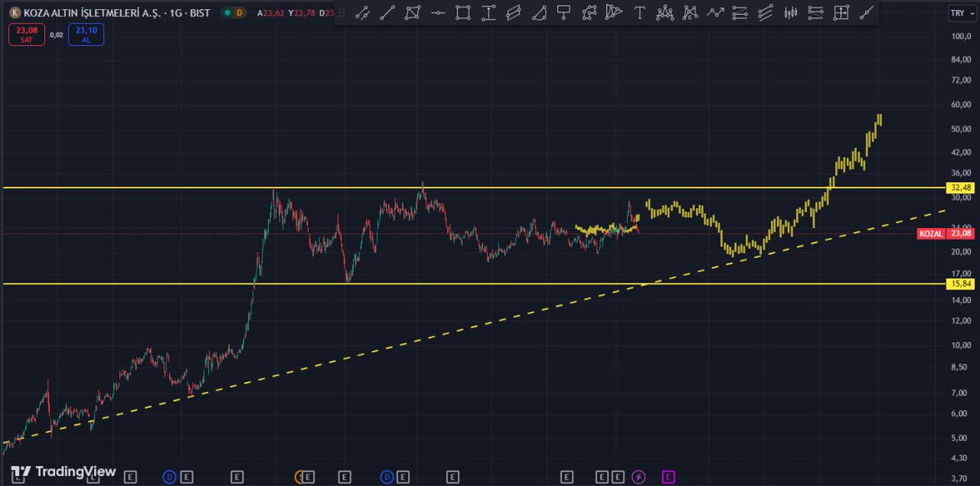Click the blue 23,10 AL buy button
This screenshot has width=980, height=486.
86,34
